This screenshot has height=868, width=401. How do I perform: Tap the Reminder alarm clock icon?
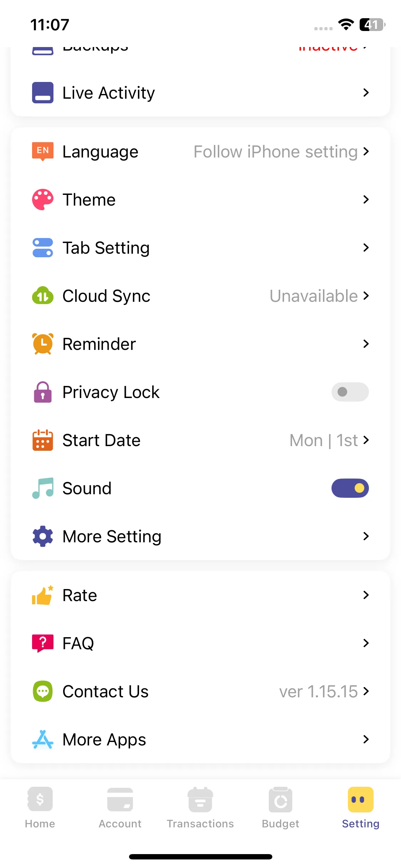[x=43, y=344]
